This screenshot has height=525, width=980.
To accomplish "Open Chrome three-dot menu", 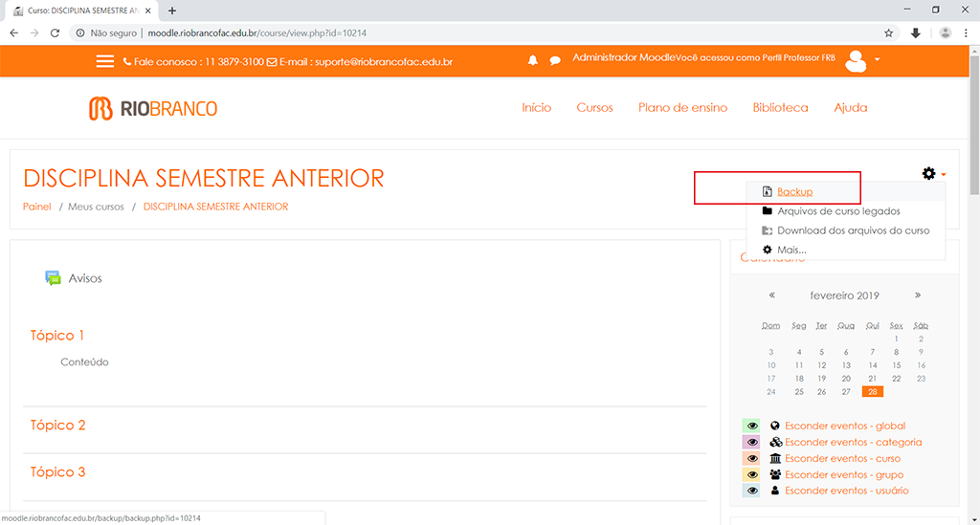I will 966,33.
